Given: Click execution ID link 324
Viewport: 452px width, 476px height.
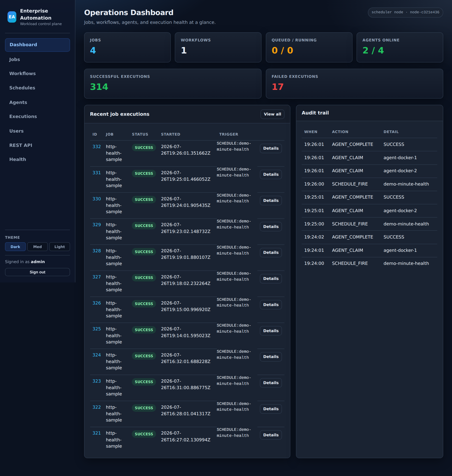Looking at the screenshot, I should pos(96,355).
